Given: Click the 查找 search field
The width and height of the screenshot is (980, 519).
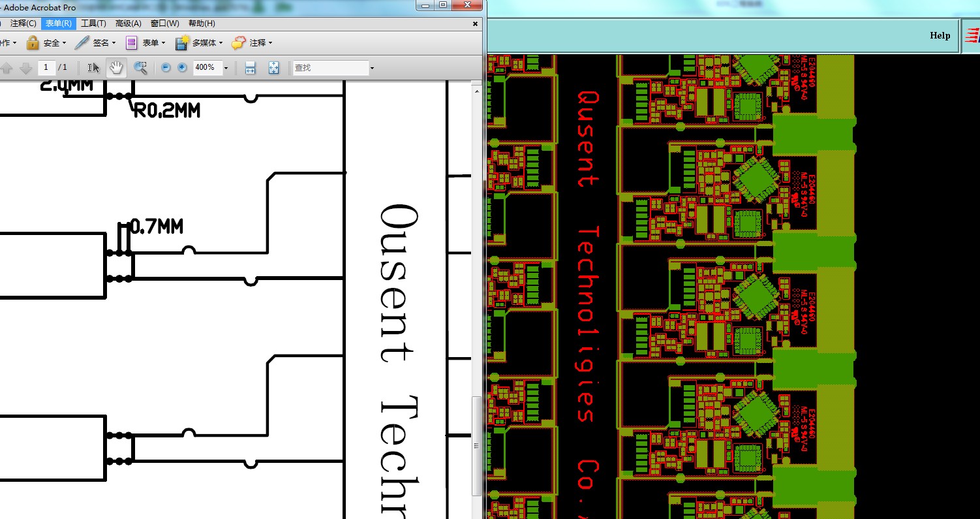Looking at the screenshot, I should 331,68.
